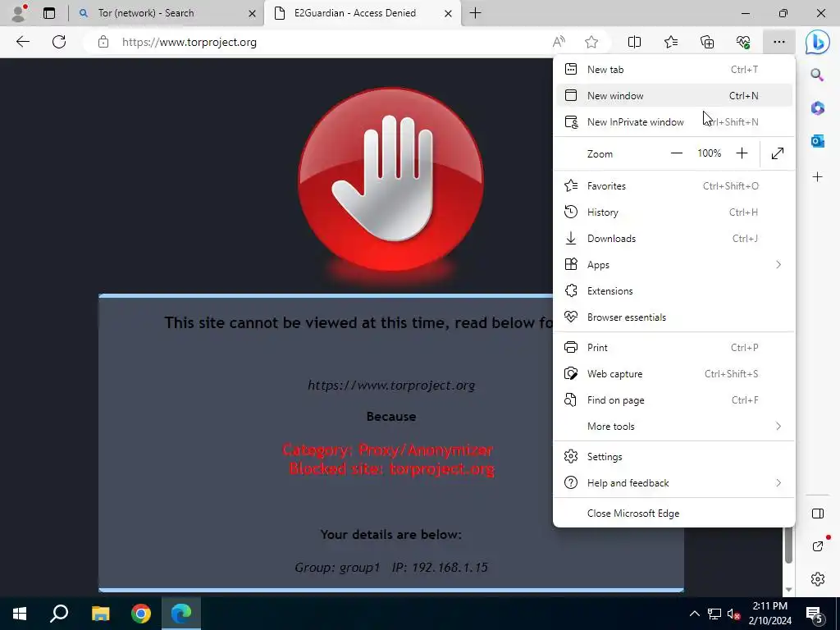840x630 pixels.
Task: Toggle sidebar visibility panel icon
Action: click(x=818, y=514)
